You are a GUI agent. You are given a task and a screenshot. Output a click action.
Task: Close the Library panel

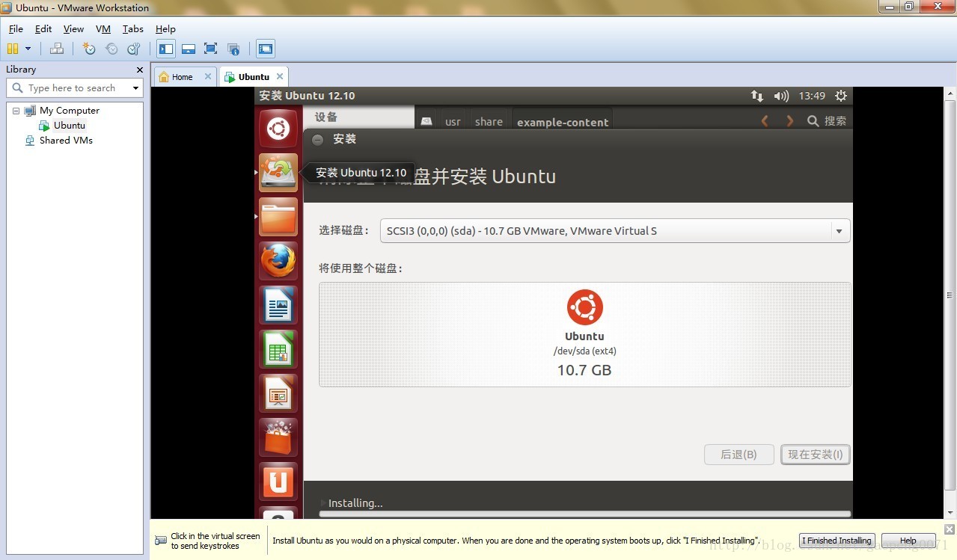140,70
